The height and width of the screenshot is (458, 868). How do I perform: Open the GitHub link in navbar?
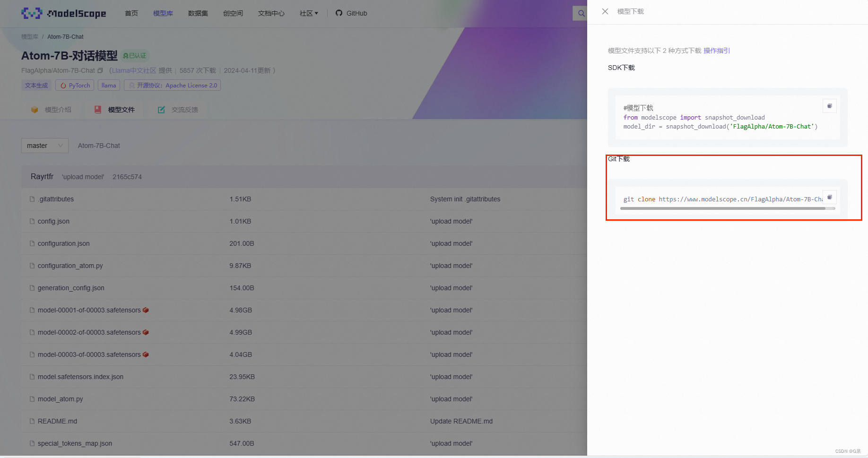[x=351, y=13]
